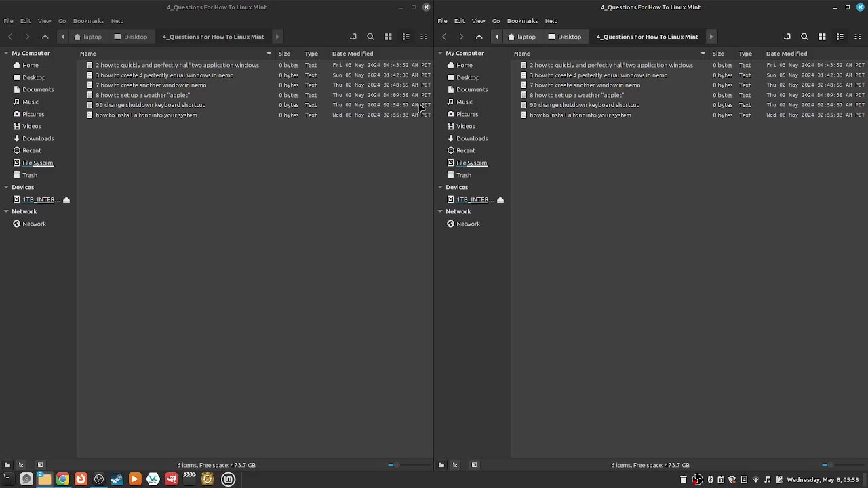Click Desktop breadcrumb in right window
868x488 pixels.
coord(565,37)
